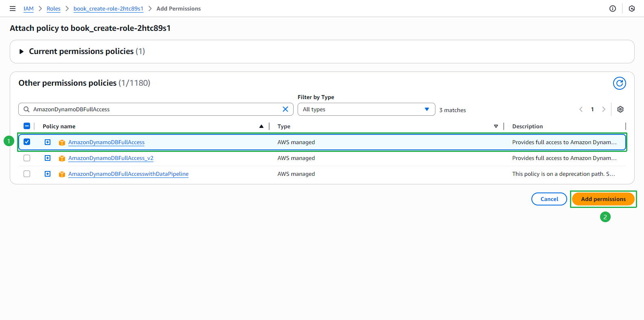Image resolution: width=644 pixels, height=320 pixels.
Task: Select page 1 in pagination
Action: click(592, 109)
